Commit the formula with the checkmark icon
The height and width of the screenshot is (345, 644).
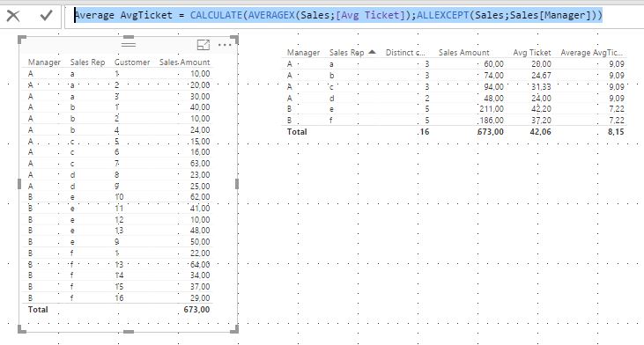(46, 16)
